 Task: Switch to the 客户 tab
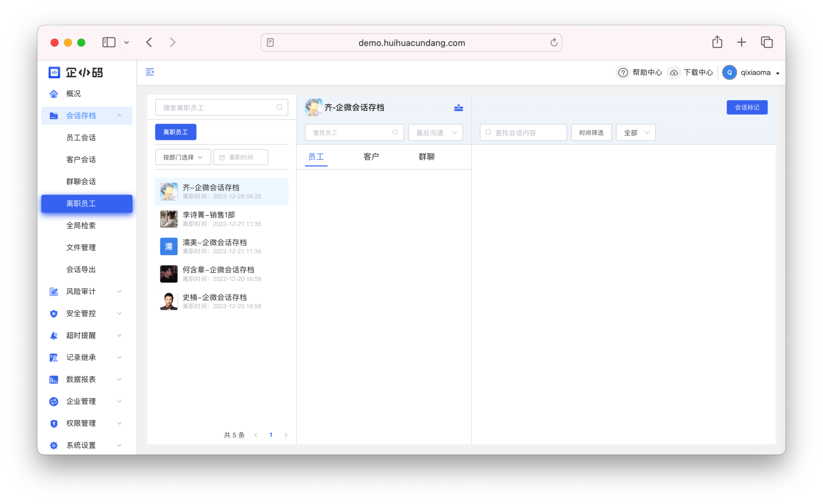coord(371,157)
